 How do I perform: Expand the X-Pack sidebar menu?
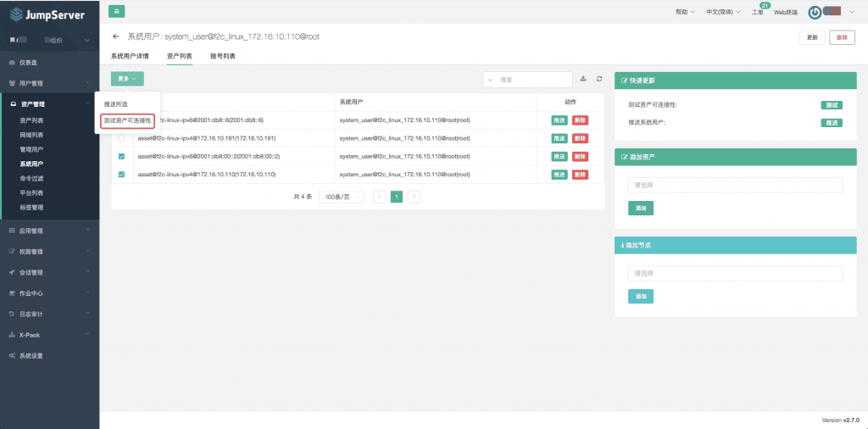point(50,335)
